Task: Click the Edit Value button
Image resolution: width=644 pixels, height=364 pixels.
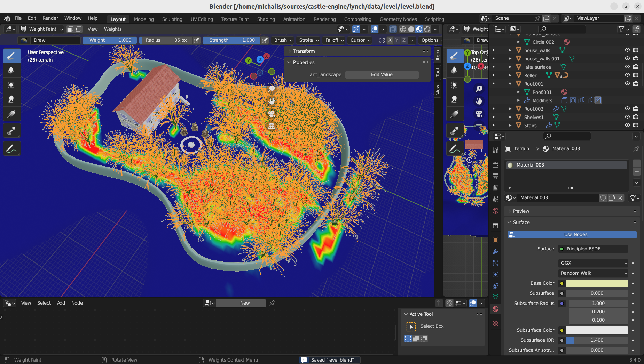Action: tap(382, 75)
